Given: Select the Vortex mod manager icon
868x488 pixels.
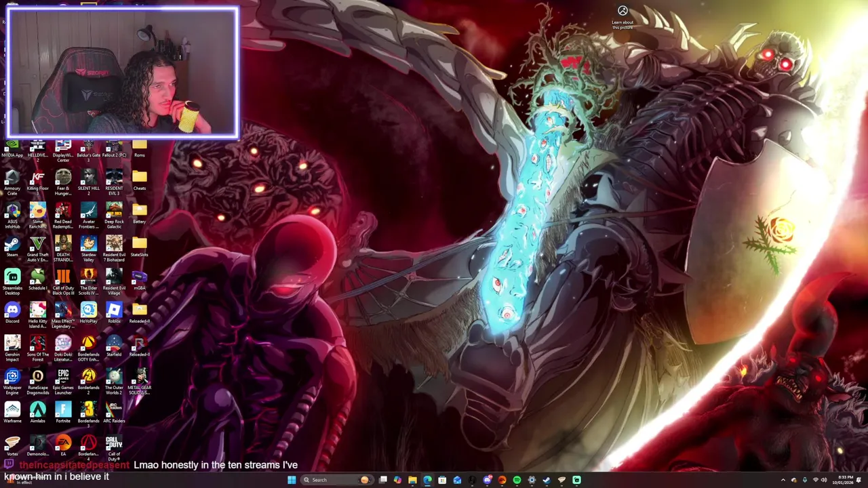Looking at the screenshot, I should tap(12, 446).
